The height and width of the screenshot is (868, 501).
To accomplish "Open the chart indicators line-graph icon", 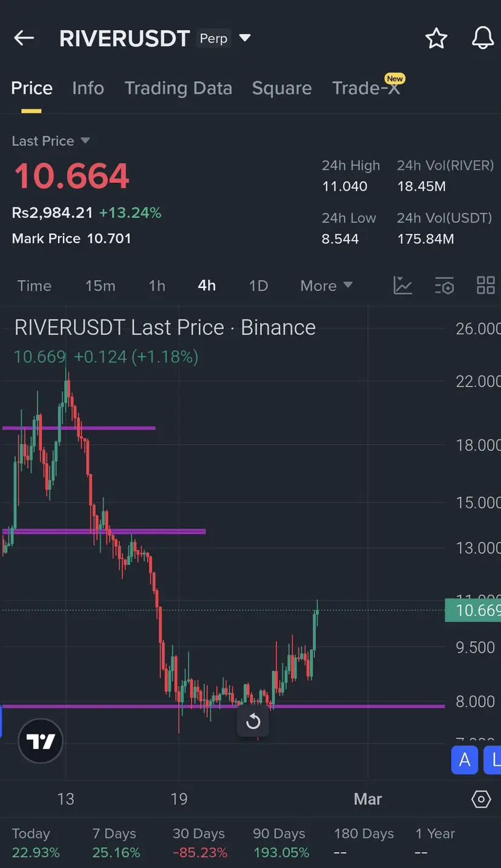I will tap(403, 286).
